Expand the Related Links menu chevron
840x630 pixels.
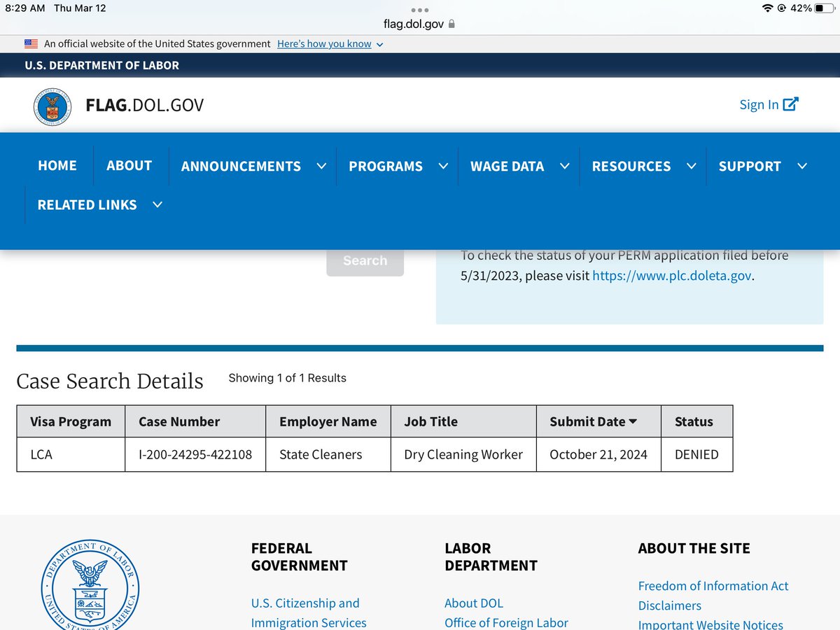tap(157, 204)
